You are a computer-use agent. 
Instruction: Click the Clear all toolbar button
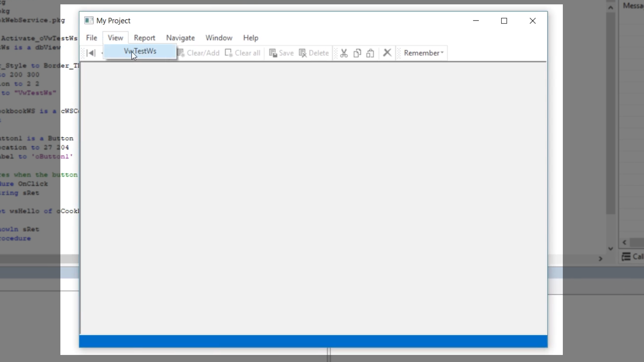(243, 53)
